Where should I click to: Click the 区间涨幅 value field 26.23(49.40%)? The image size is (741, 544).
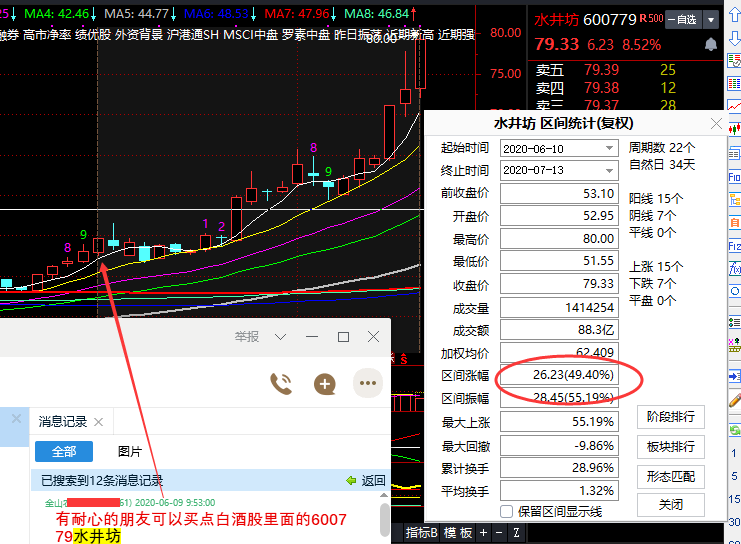[559, 375]
